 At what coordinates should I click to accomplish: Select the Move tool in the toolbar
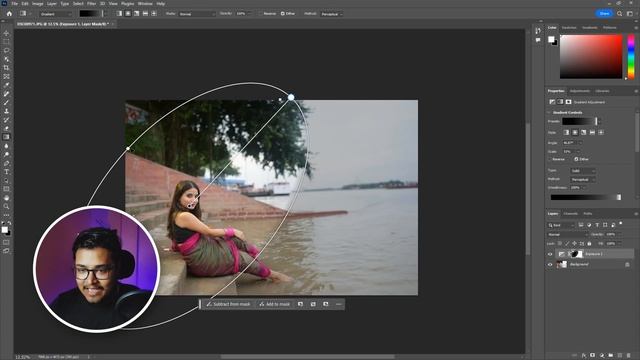(6, 33)
